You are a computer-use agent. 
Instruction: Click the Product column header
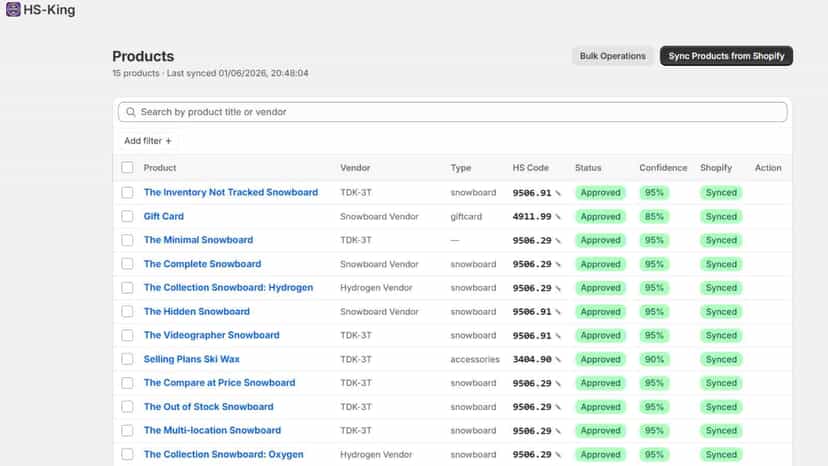coord(159,167)
